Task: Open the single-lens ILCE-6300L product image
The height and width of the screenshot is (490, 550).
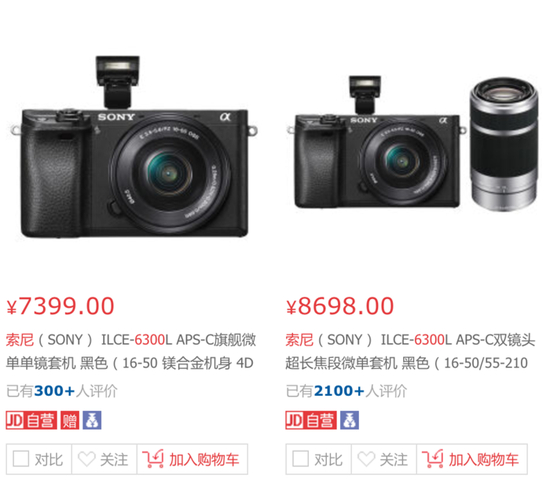Action: click(135, 147)
